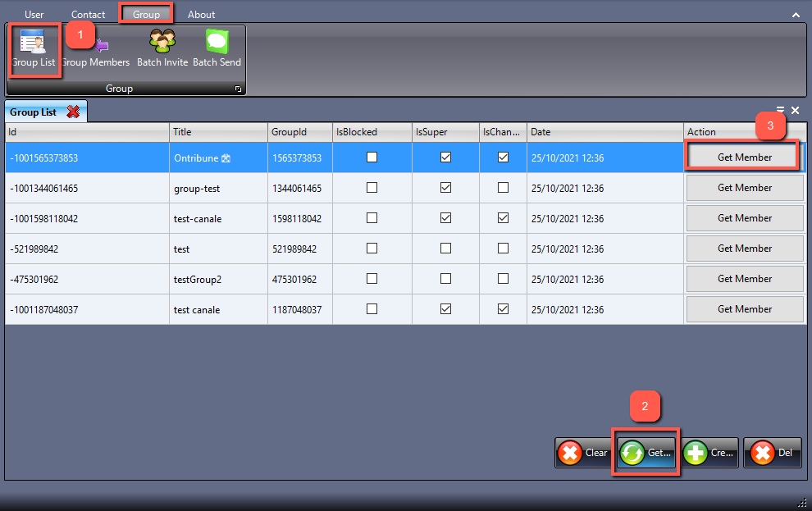Screen dimensions: 812x511
Task: Collapse the ribbon using the top-right chevron
Action: (796, 15)
